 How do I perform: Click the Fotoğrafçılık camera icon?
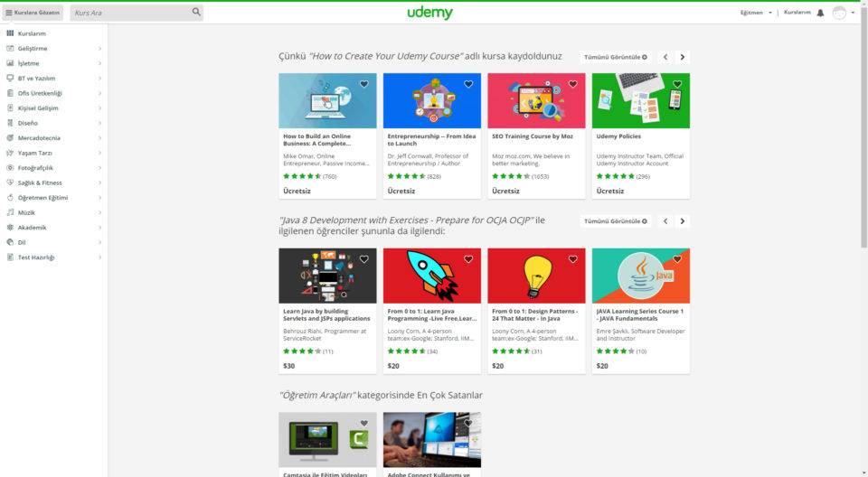click(x=10, y=168)
